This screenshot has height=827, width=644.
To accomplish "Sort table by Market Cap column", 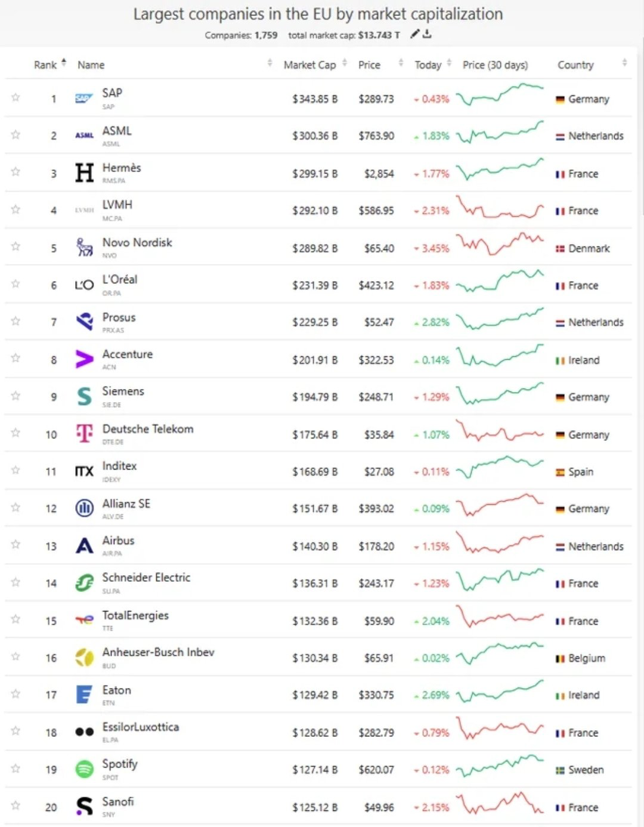I will point(315,64).
